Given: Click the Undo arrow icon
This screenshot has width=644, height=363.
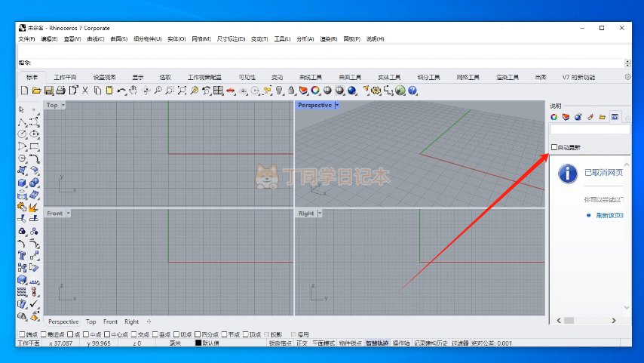Looking at the screenshot, I should pos(121,91).
